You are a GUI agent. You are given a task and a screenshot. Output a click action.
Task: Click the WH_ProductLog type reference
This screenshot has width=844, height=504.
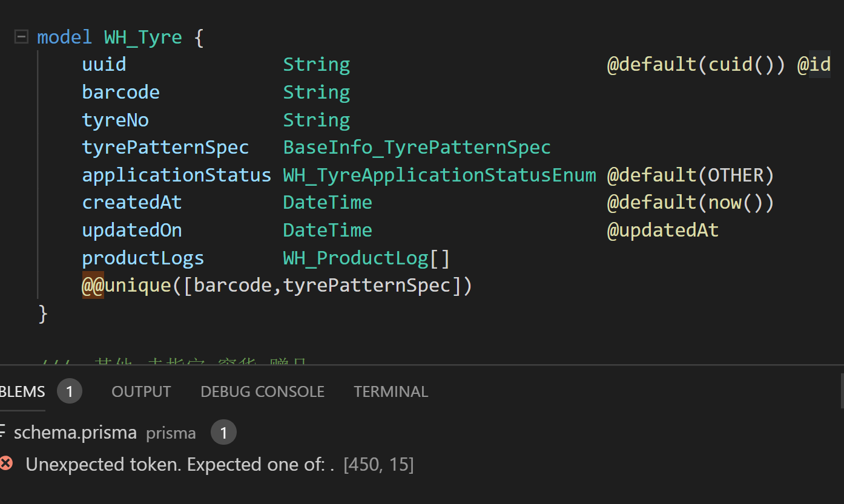pyautogui.click(x=355, y=258)
